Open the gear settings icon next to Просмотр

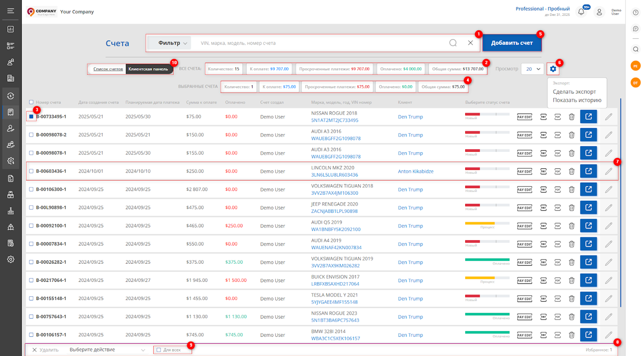(553, 69)
